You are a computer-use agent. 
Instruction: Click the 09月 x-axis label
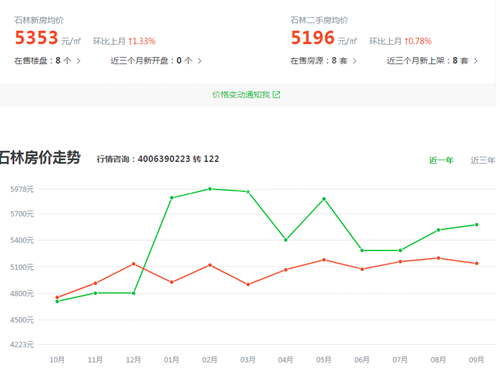coord(476,360)
